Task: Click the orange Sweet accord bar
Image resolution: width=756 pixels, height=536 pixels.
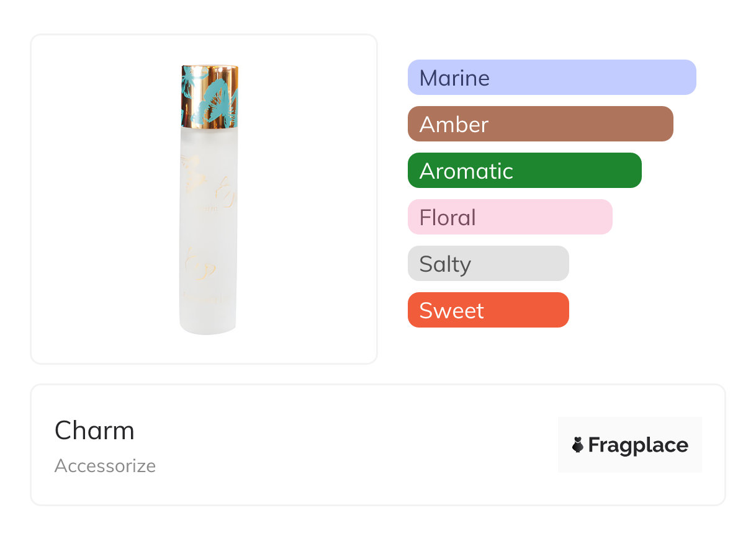Action: (x=488, y=310)
